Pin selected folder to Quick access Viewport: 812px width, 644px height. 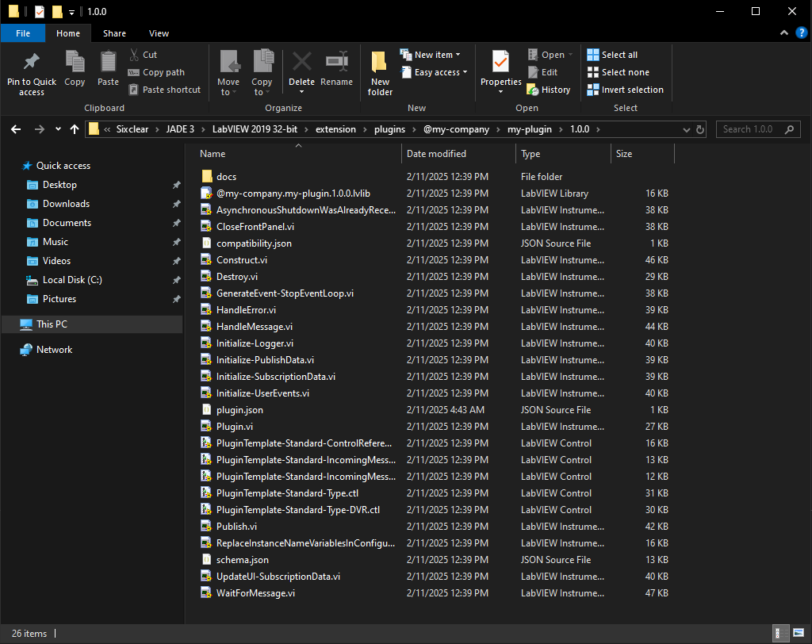[31, 71]
